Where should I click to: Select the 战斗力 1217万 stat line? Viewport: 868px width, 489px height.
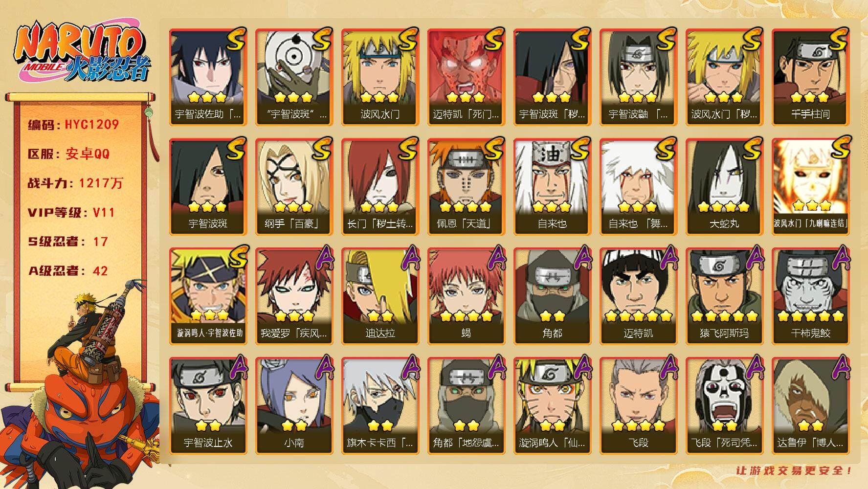coord(75,183)
